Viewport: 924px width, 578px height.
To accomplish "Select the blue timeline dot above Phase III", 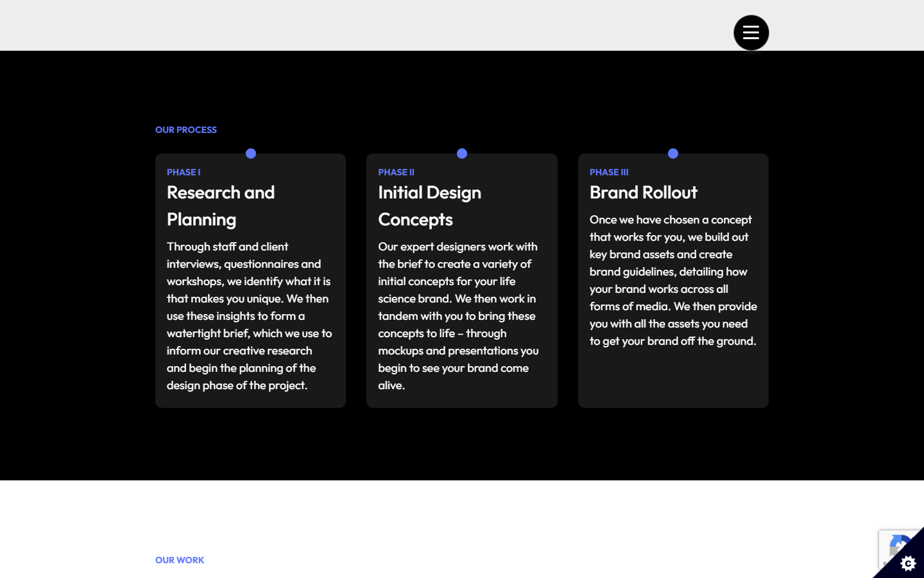I will (x=672, y=153).
